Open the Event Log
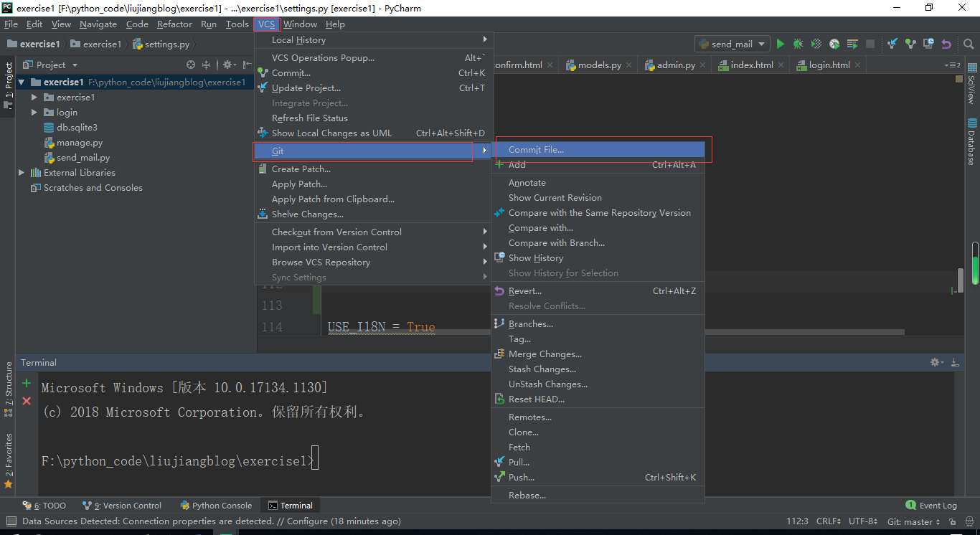980x535 pixels. (x=931, y=506)
